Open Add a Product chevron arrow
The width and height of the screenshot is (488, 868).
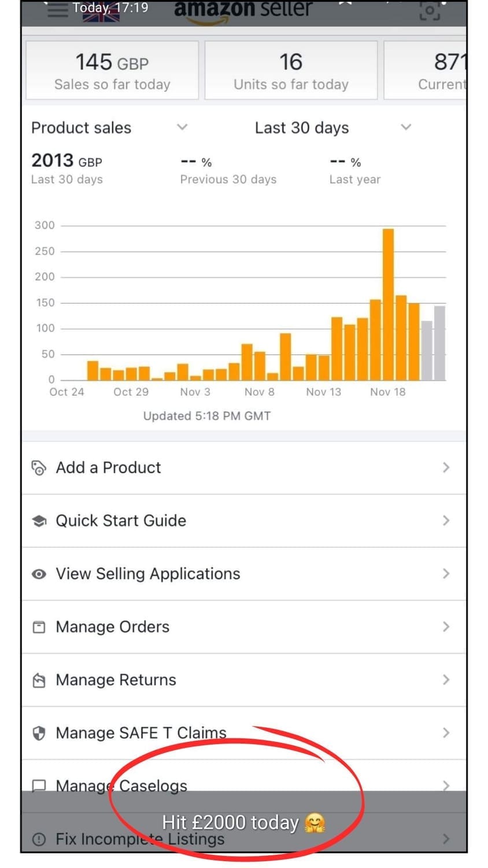446,468
